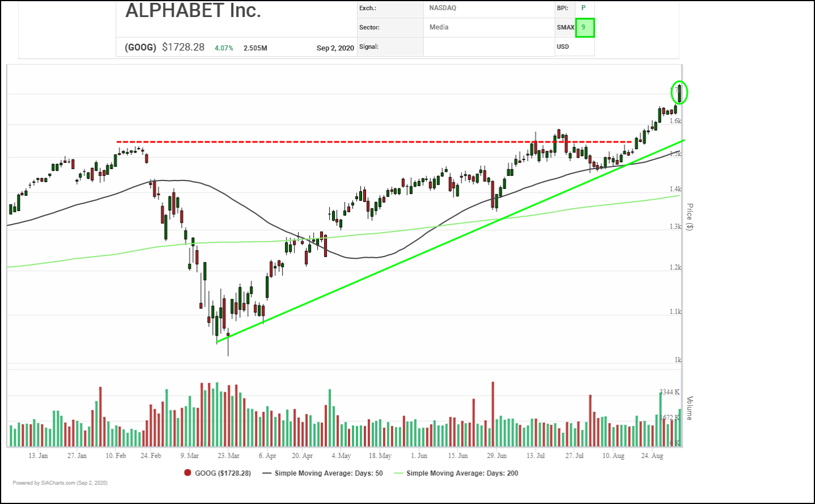815x504 pixels.
Task: Click the BPI value letter P
Action: [583, 8]
